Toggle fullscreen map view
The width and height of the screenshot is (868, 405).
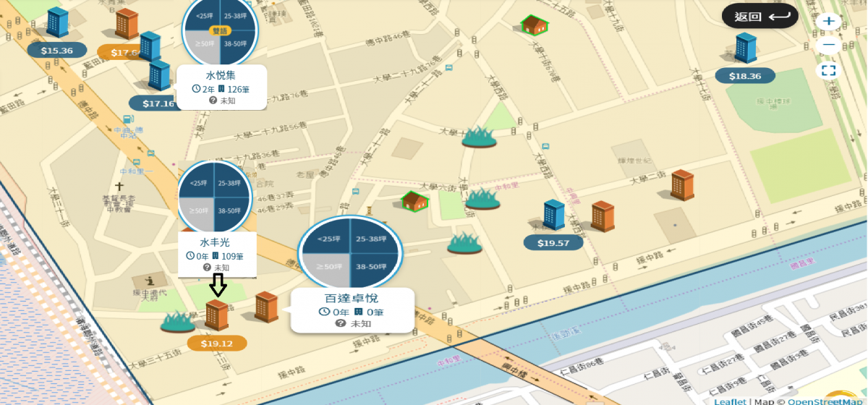(x=829, y=70)
